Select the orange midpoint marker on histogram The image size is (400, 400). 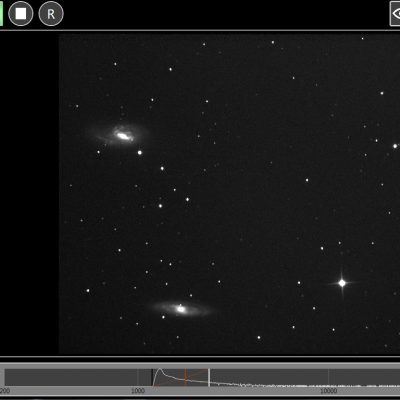tap(185, 378)
